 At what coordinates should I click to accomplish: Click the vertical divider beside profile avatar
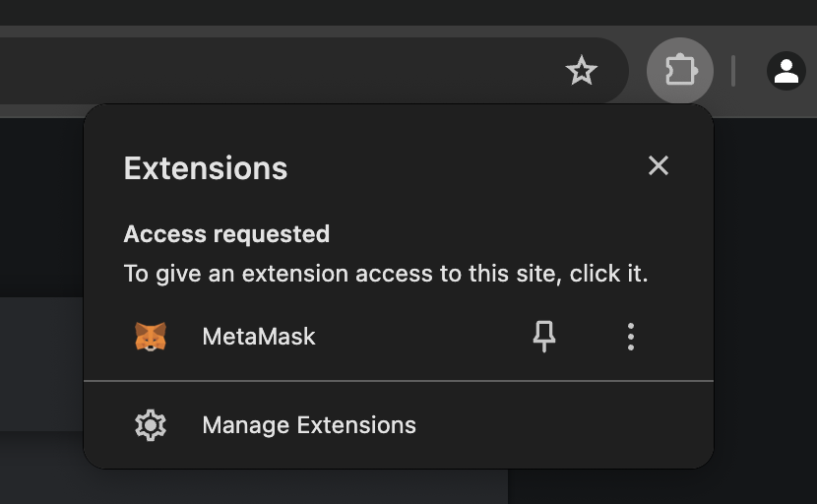coord(733,71)
